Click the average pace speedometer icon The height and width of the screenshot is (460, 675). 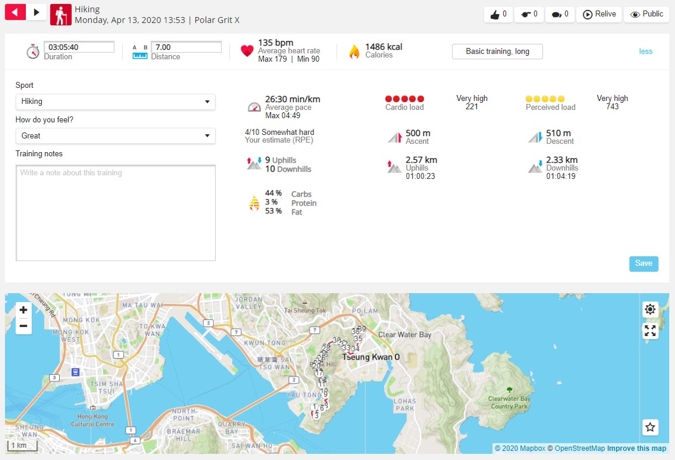tap(254, 107)
